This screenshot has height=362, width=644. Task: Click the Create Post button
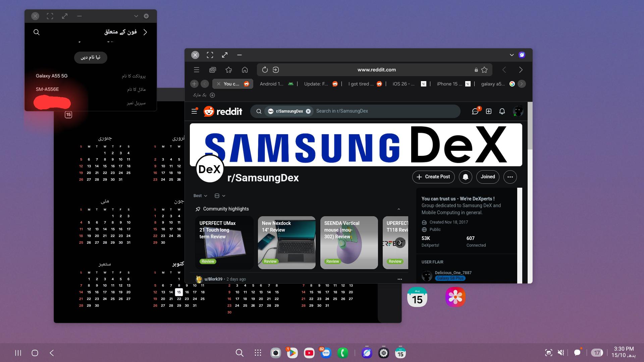tap(433, 177)
